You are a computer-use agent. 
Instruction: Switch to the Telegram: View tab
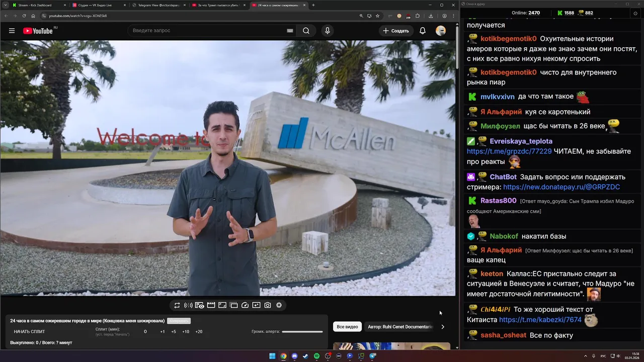tap(159, 5)
